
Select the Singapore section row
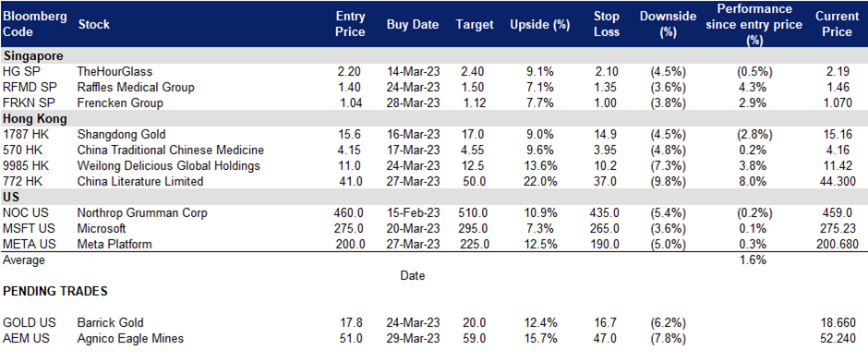pyautogui.click(x=434, y=56)
